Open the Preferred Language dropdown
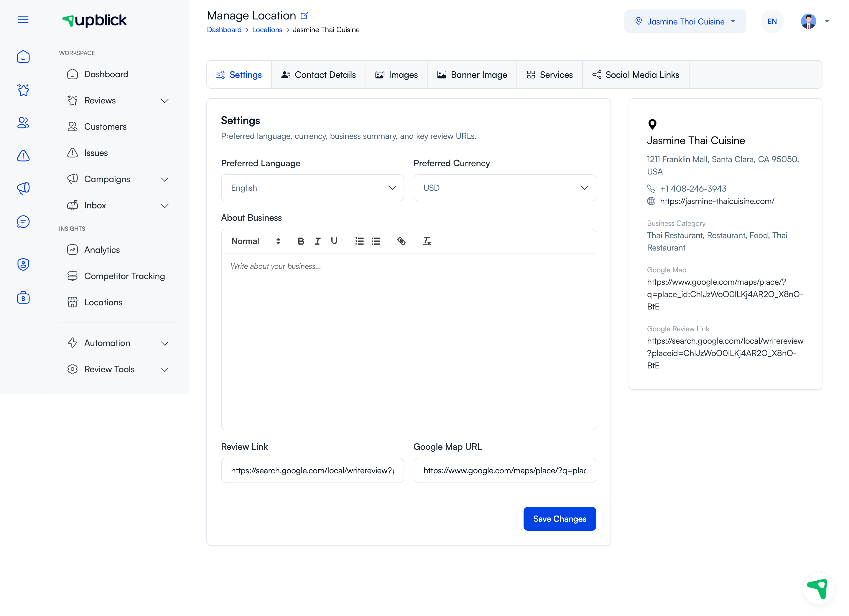The image size is (849, 616). (312, 188)
